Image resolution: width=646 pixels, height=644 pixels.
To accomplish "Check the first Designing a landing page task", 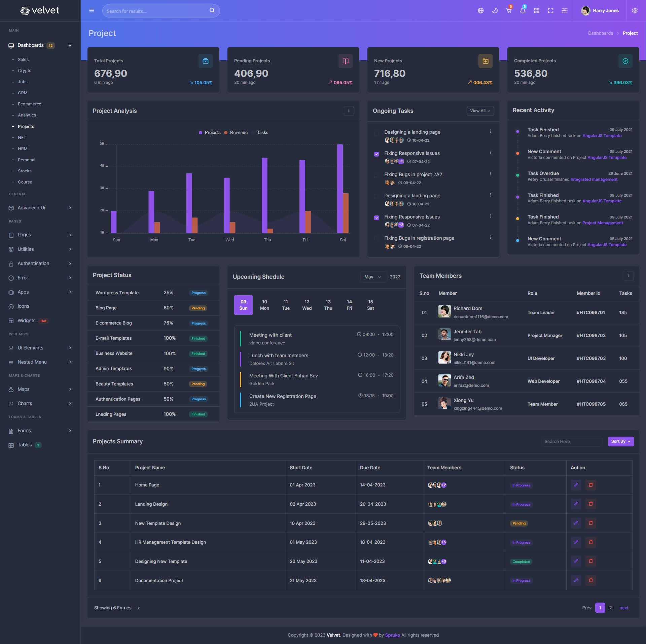I will pos(376,133).
